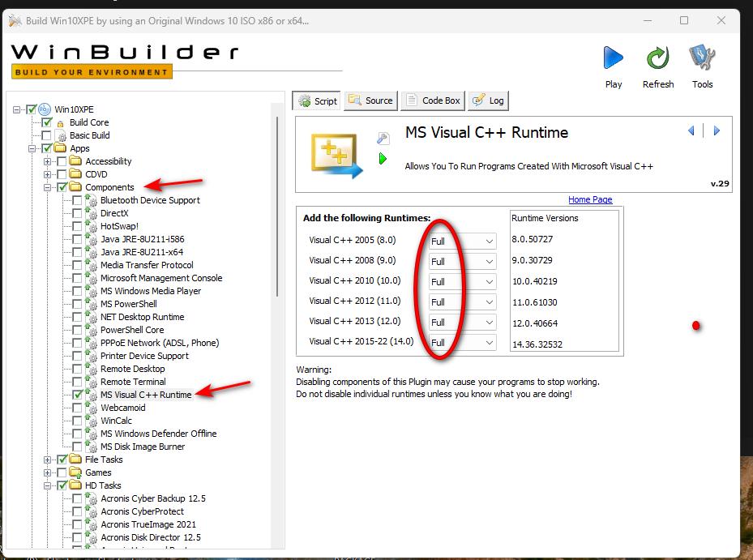The image size is (753, 560).
Task: Check the Java JRE-8U211-x64 checkbox
Action: tap(77, 252)
